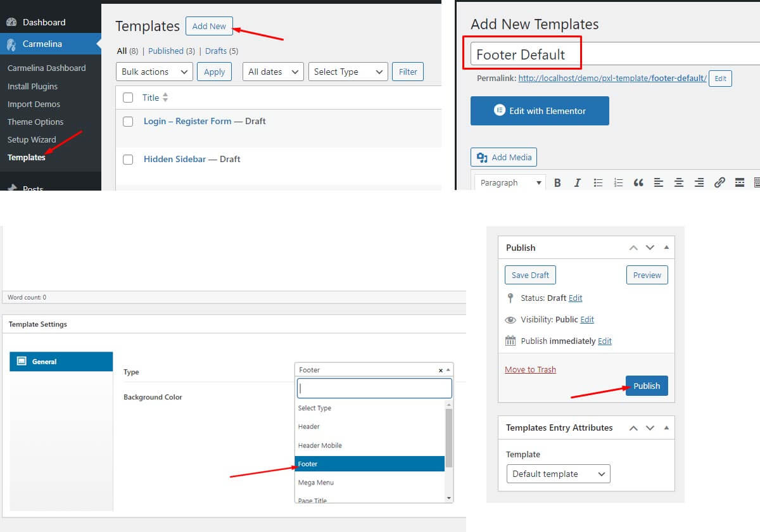Click the Italic formatting icon
This screenshot has width=760, height=532.
click(577, 183)
